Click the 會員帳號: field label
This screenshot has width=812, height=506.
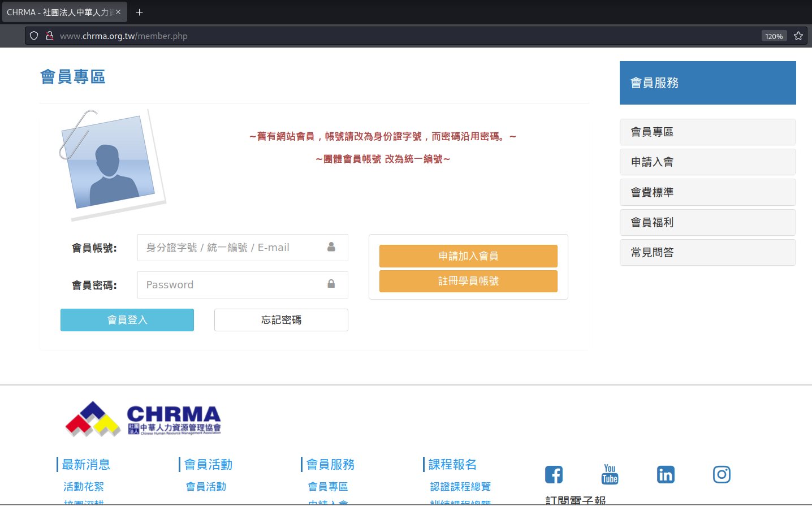click(94, 248)
